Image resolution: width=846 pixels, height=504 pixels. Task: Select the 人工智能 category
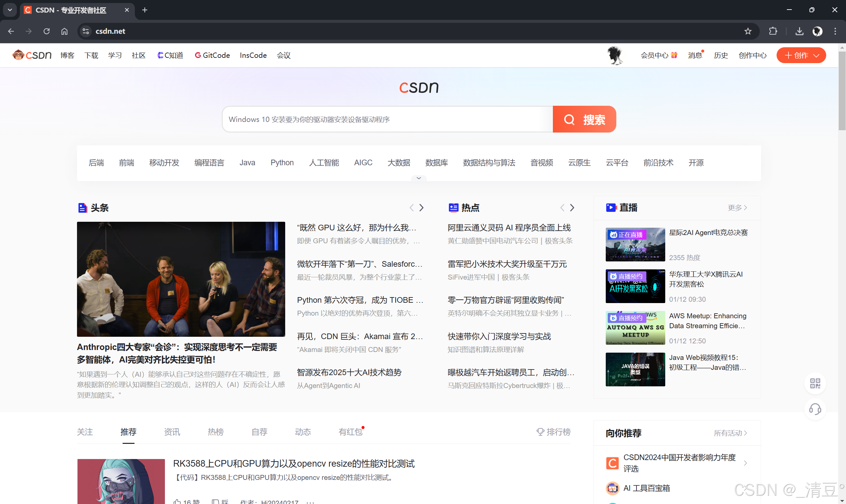coord(324,163)
